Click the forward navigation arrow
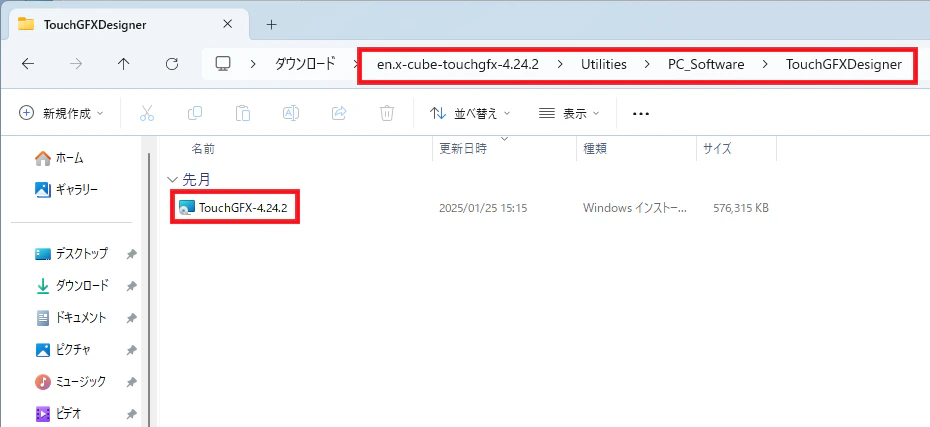The height and width of the screenshot is (427, 930). pos(76,64)
